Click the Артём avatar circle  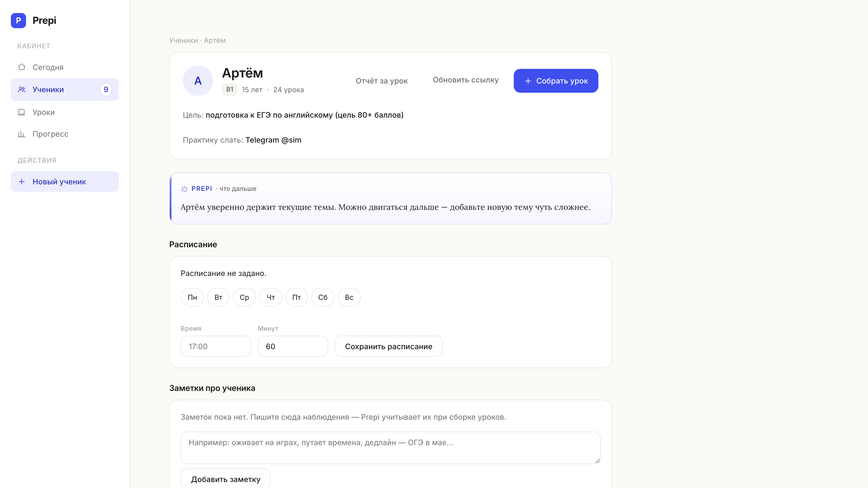click(x=198, y=81)
